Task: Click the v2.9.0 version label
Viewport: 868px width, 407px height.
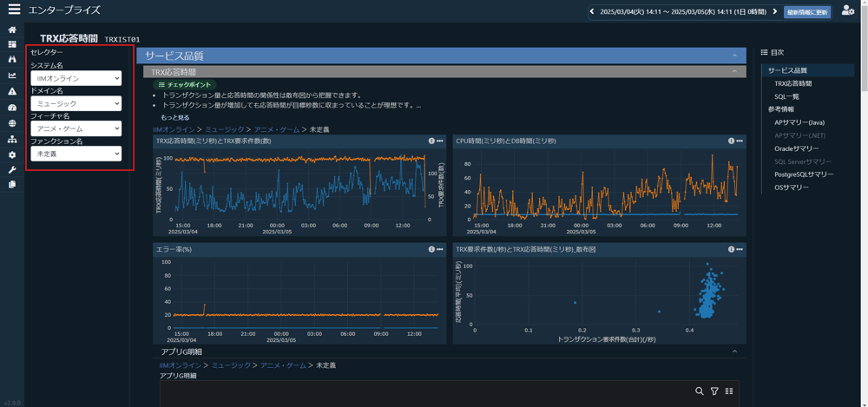Action: [12, 403]
